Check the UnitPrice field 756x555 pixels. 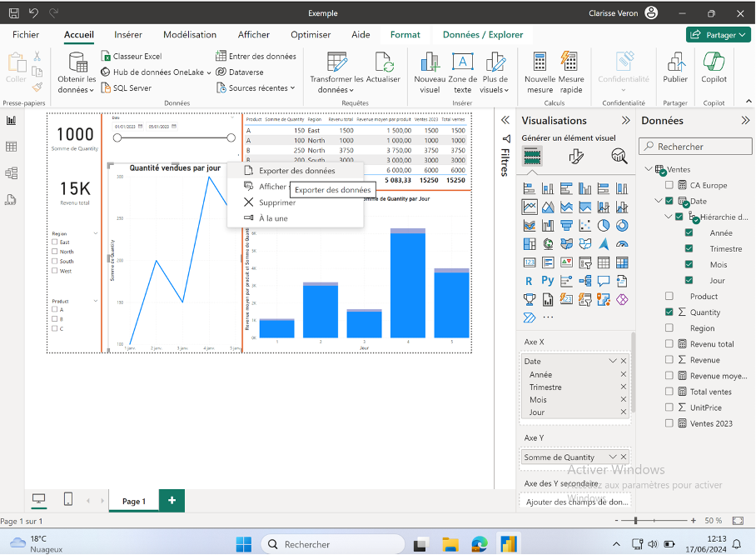669,407
